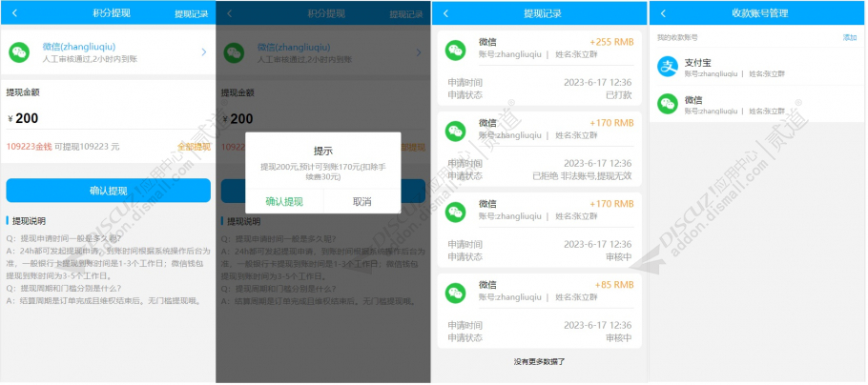Tap WeChat icon of +85 RMB record
868x385 pixels.
tap(456, 294)
